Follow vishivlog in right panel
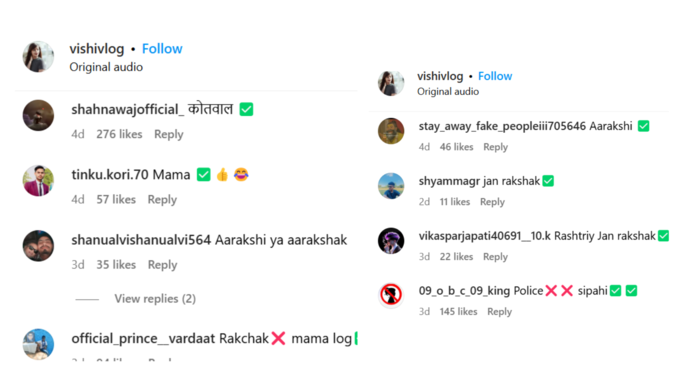680x383 pixels. [x=495, y=76]
